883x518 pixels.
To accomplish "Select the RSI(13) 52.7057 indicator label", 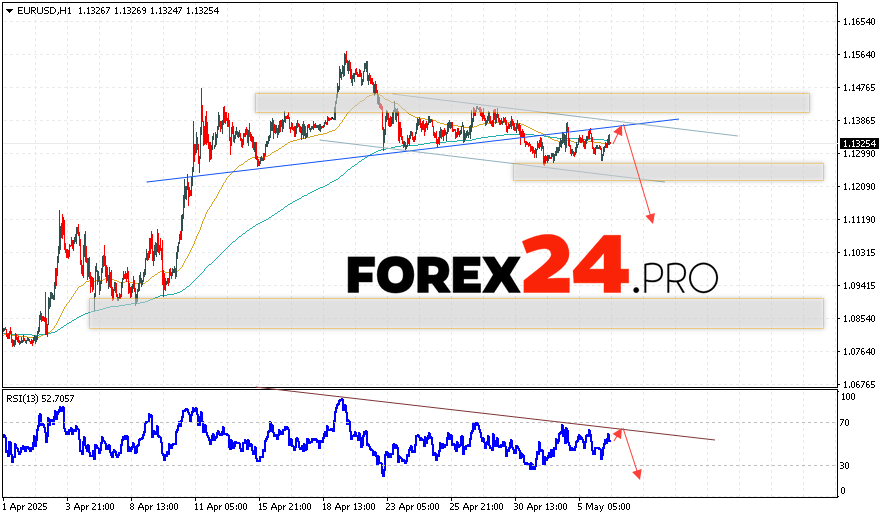I will (x=40, y=399).
